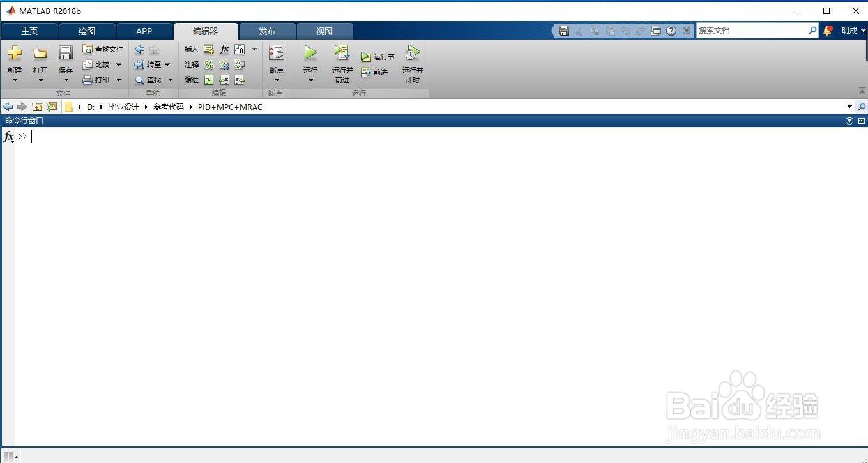Open the Print (打印) dropdown arrow
The image size is (868, 463).
tap(119, 80)
